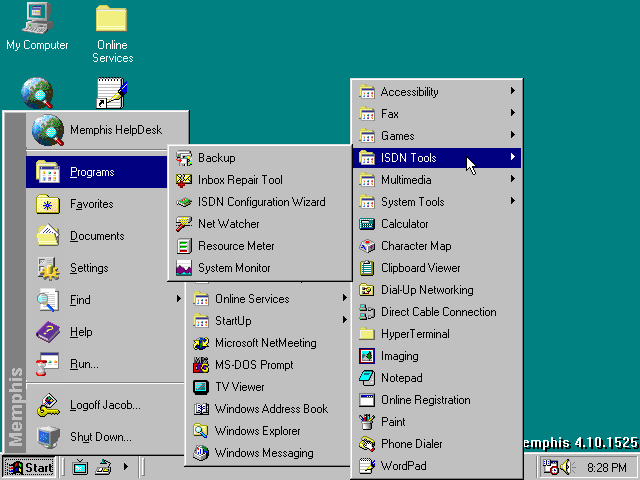The width and height of the screenshot is (640, 480).
Task: Open Phone Dialer icon
Action: point(367,444)
